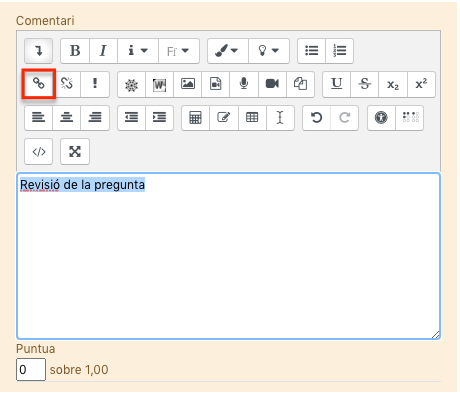Switch to HTML source code view
The height and width of the screenshot is (393, 460).
tap(38, 152)
